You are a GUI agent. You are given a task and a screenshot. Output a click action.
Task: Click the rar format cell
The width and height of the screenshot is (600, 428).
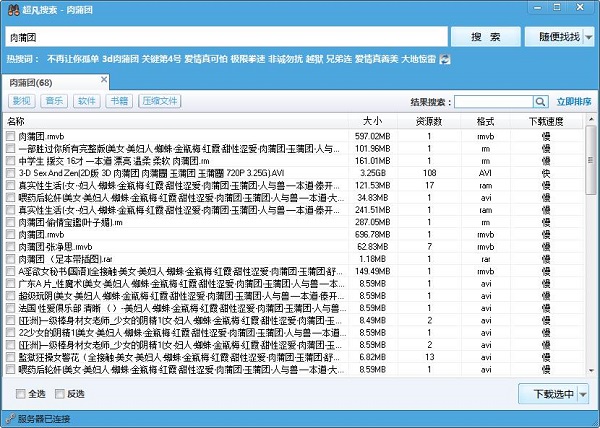tap(486, 259)
